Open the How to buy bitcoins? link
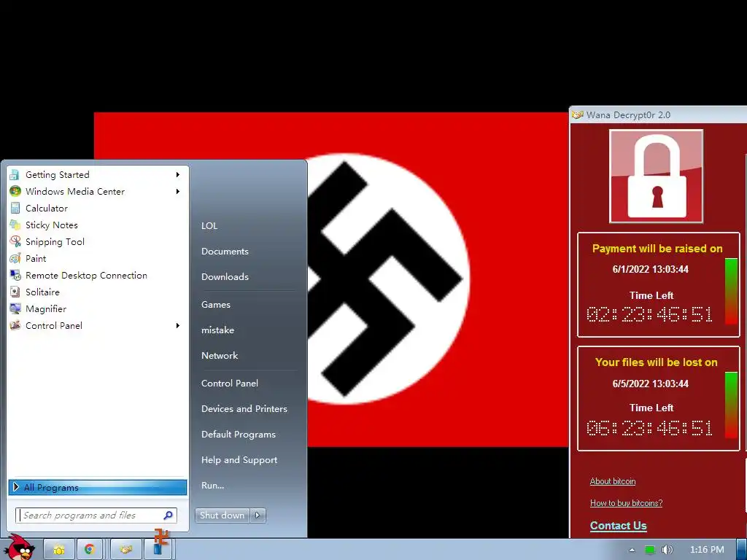Image resolution: width=747 pixels, height=560 pixels. point(626,503)
